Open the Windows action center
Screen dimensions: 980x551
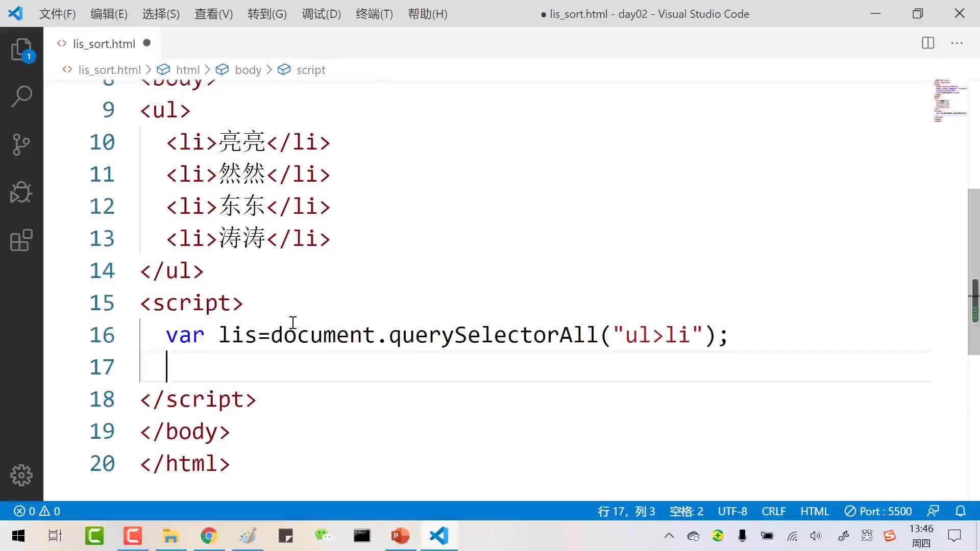954,536
